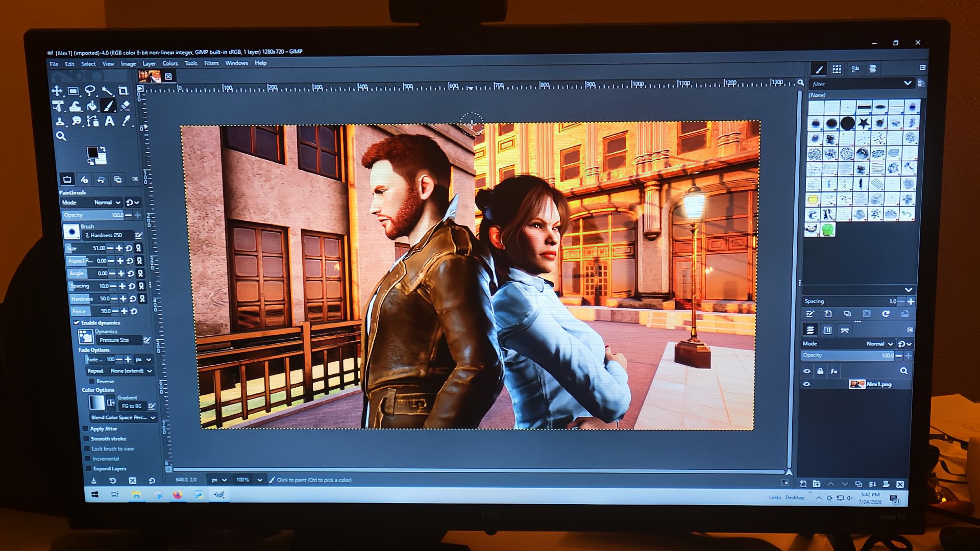Enable the Reverse checkbox
980x551 pixels.
(92, 382)
